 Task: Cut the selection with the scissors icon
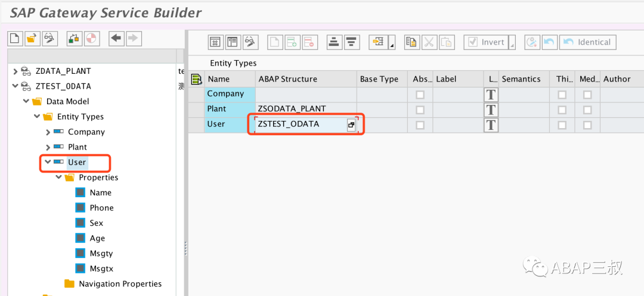(429, 42)
